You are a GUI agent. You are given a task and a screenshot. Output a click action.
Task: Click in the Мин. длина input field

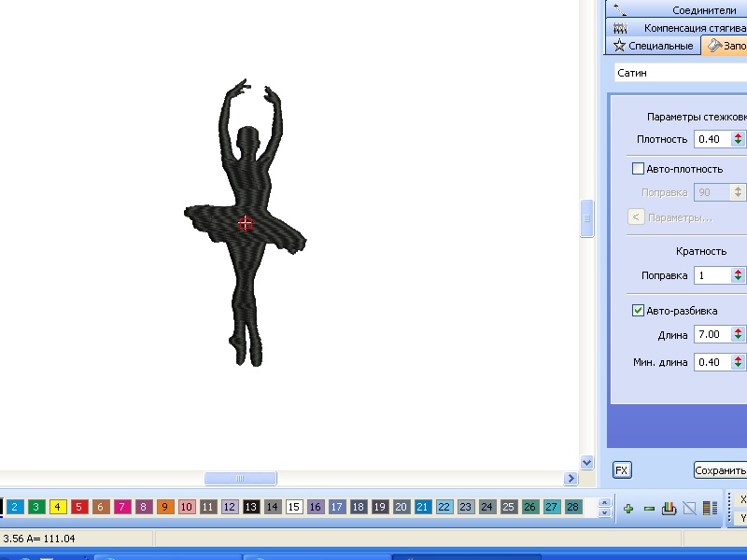point(711,362)
